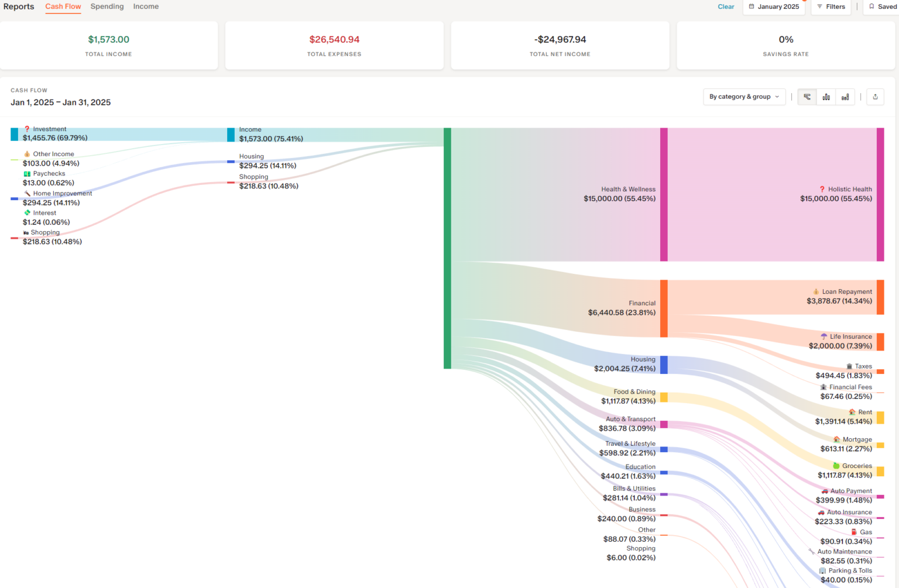Click the Clear filters link
Screen dimensions: 899x588
pos(726,7)
